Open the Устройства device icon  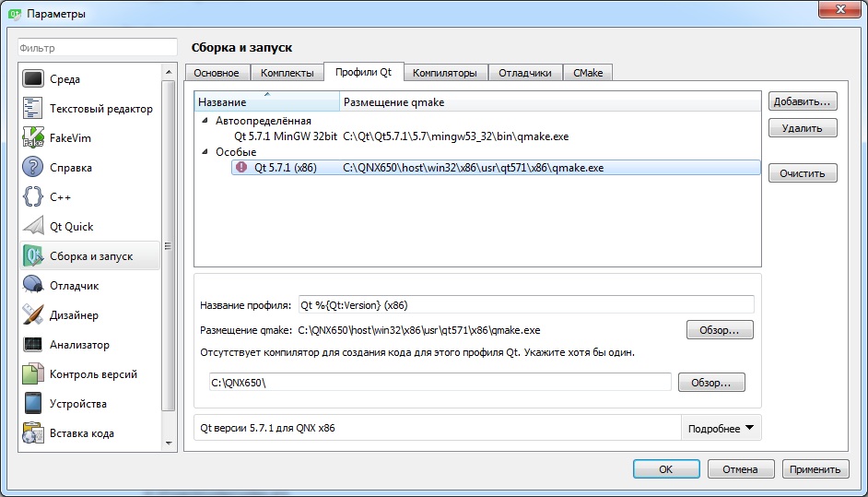click(x=32, y=403)
